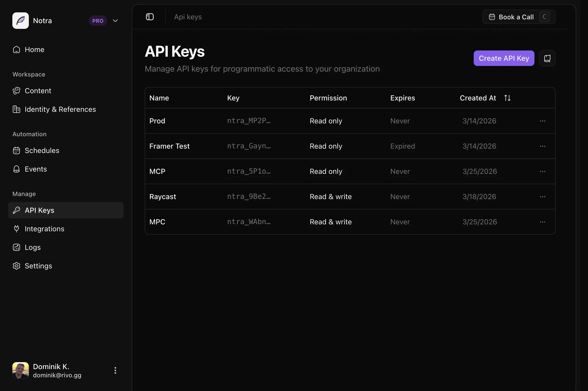The height and width of the screenshot is (391, 588).
Task: Click the Book a Call button
Action: click(x=516, y=17)
